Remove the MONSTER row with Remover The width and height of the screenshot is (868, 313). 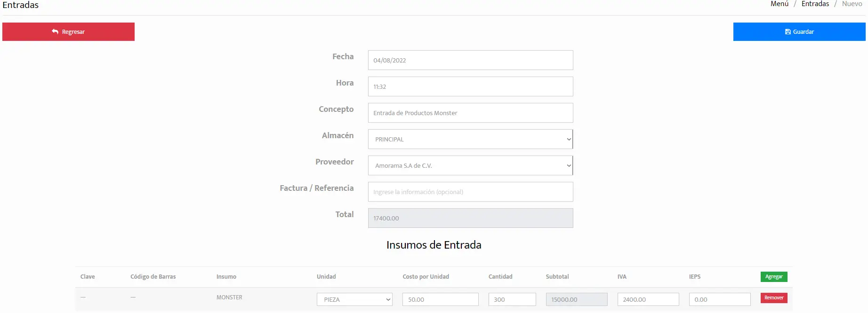[x=774, y=298]
